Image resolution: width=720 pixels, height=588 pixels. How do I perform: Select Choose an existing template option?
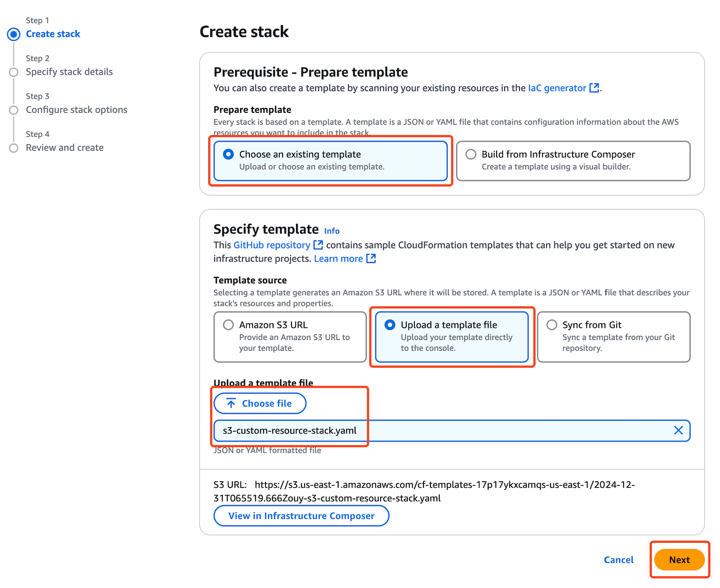[228, 154]
